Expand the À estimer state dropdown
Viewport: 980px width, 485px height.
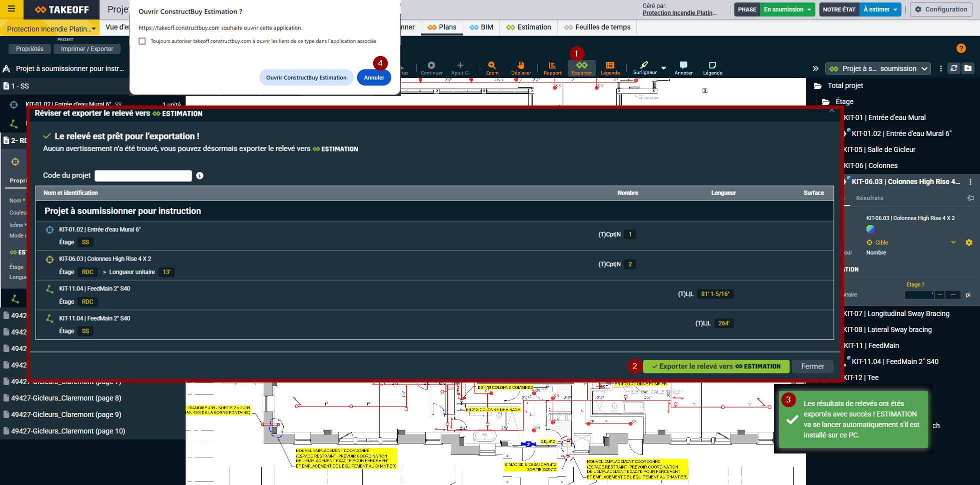[x=880, y=9]
